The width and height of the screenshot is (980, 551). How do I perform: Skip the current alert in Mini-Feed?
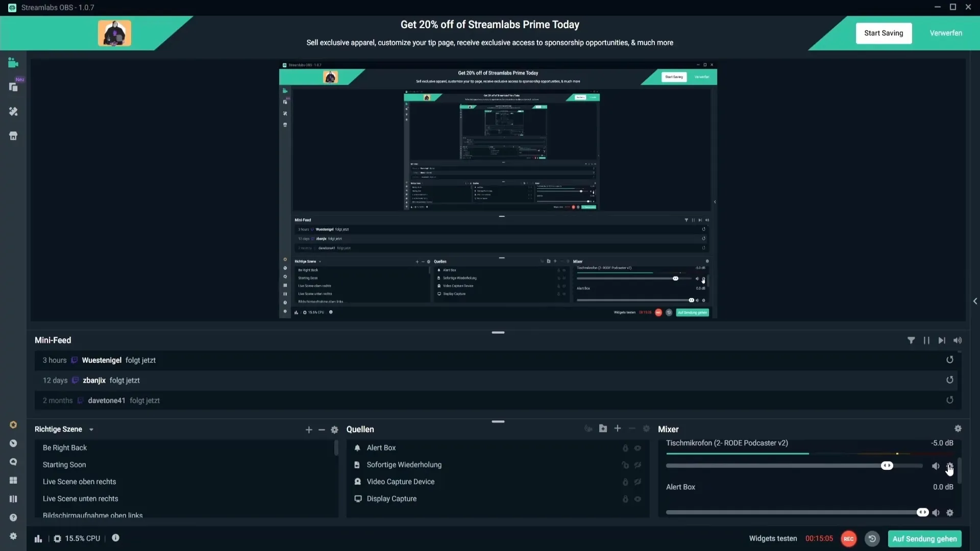[942, 340]
